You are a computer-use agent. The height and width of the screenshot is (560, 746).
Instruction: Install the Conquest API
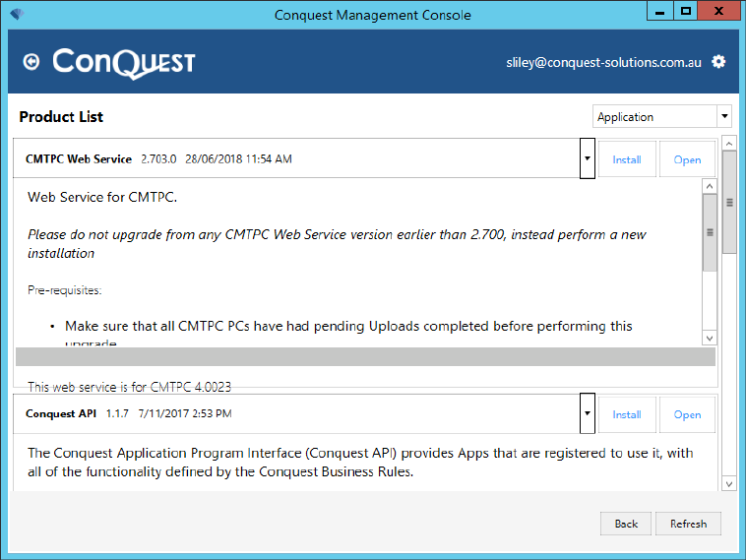[627, 414]
